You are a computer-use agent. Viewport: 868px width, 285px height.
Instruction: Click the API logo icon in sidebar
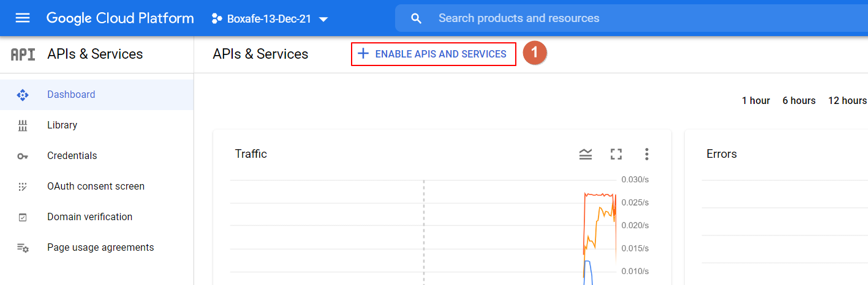click(x=23, y=54)
